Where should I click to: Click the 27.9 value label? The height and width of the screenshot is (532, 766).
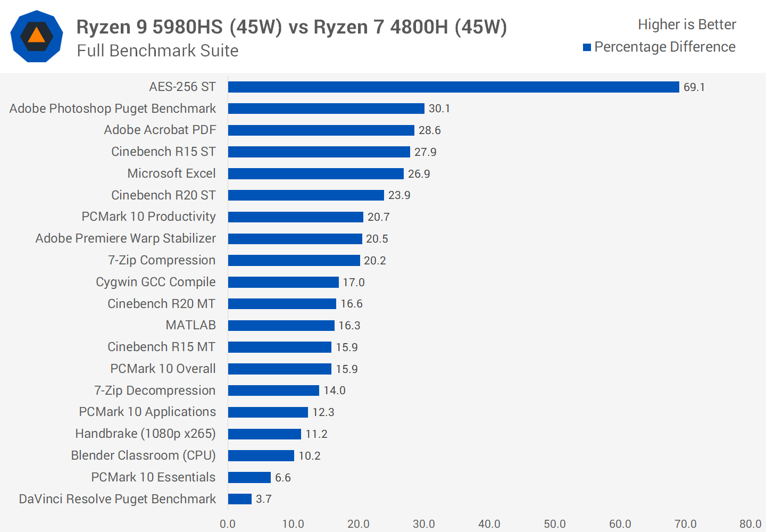(426, 152)
